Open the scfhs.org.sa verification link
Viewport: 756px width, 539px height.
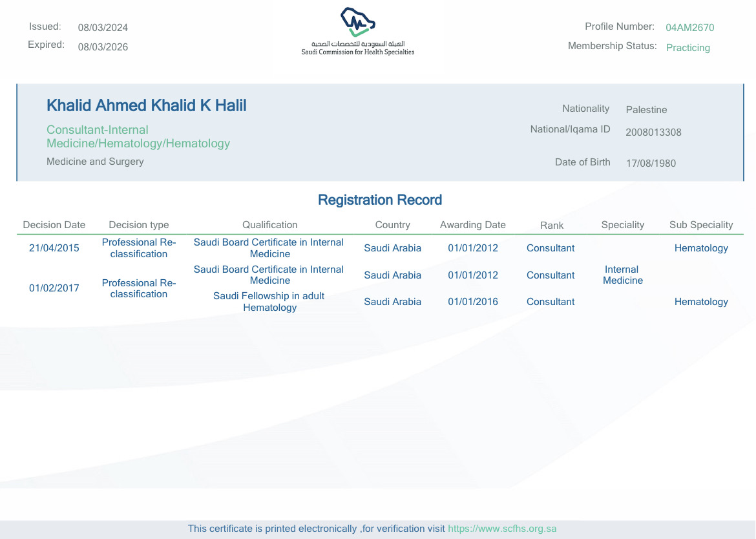pyautogui.click(x=501, y=529)
